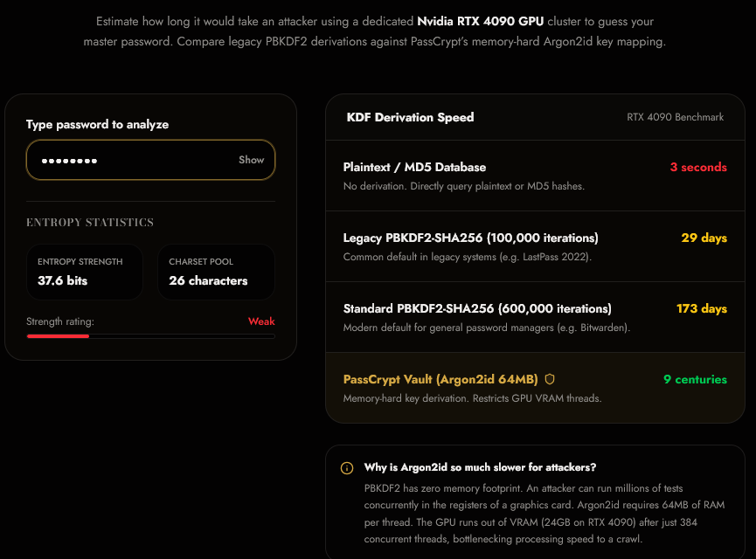
Task: Click the RTX 4090 Benchmark label
Action: click(675, 117)
